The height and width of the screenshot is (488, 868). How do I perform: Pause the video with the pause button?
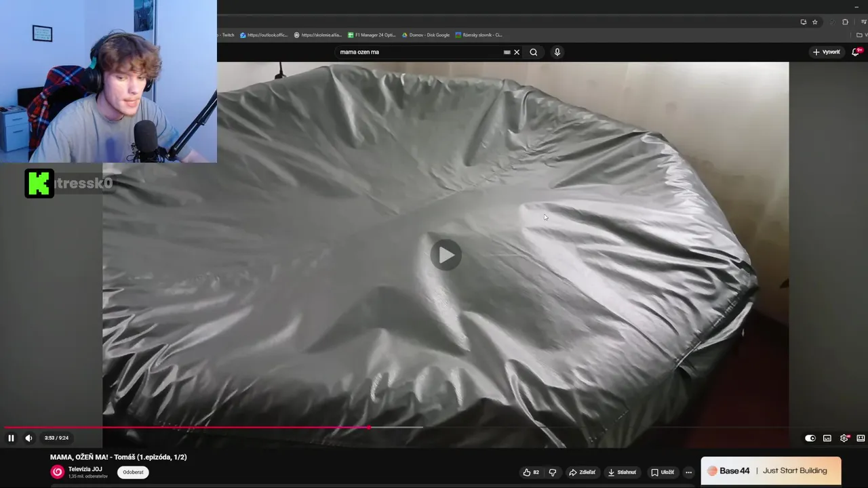click(11, 438)
